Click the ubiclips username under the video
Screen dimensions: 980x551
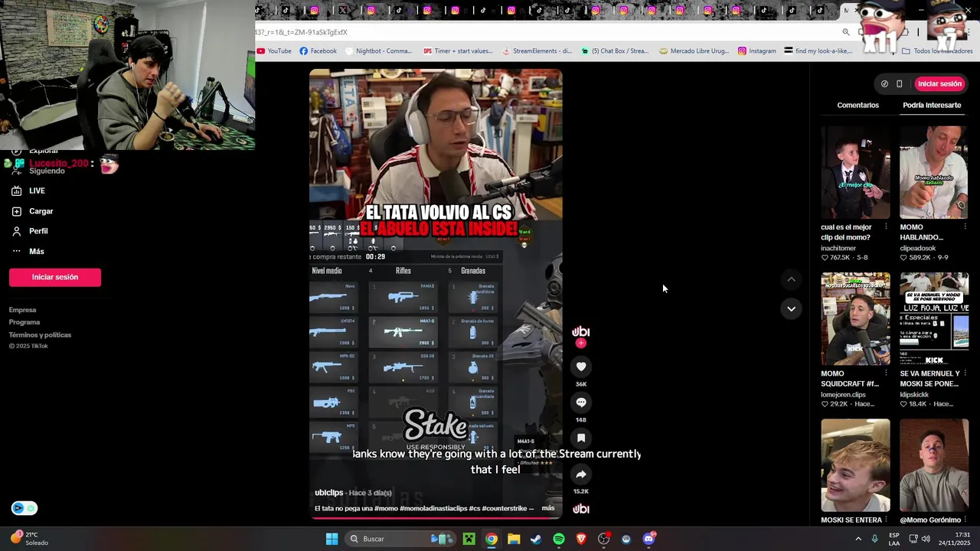329,493
